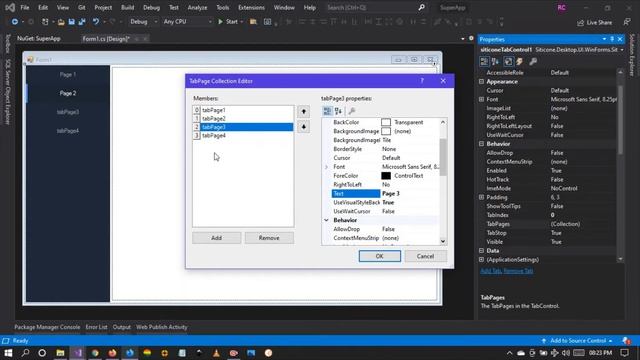The height and width of the screenshot is (360, 640).
Task: Collapse Behavior category in Properties panel
Action: point(481,144)
